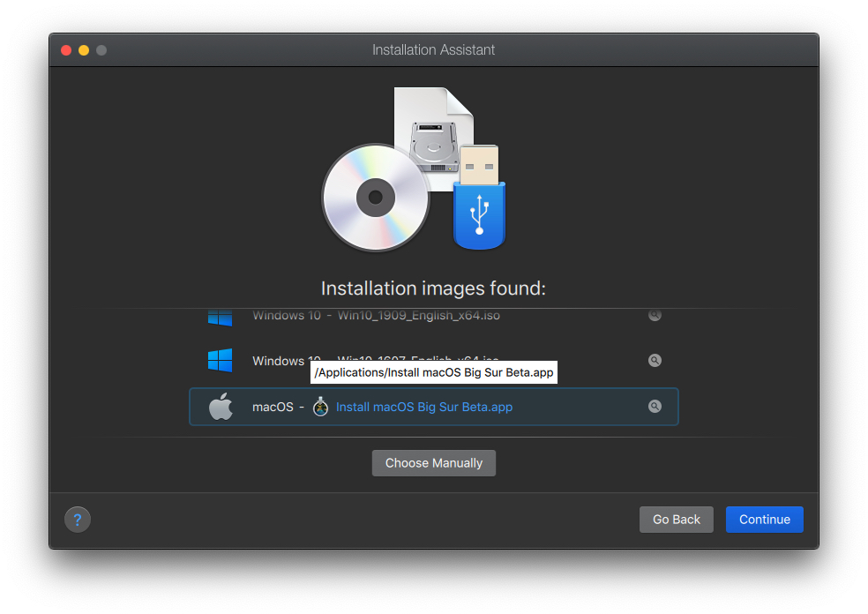The image size is (868, 614).
Task: Click the Big Sur installer app icon
Action: pos(320,407)
